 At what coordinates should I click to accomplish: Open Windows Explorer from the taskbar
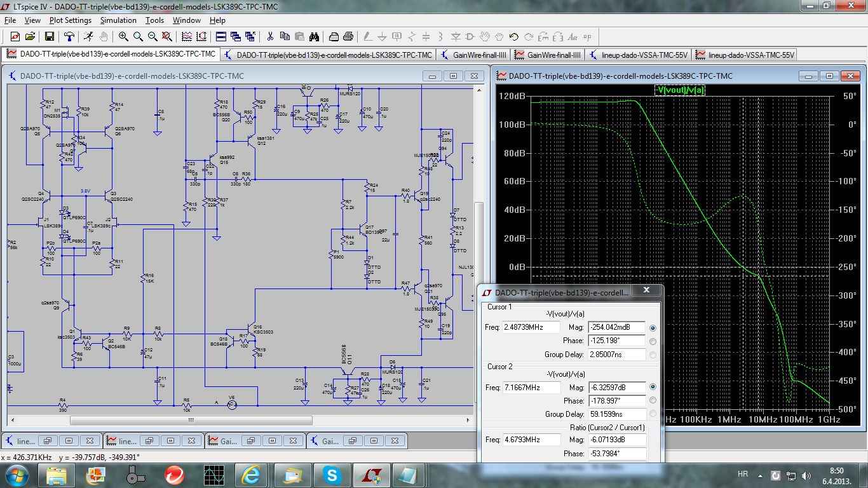[x=57, y=474]
